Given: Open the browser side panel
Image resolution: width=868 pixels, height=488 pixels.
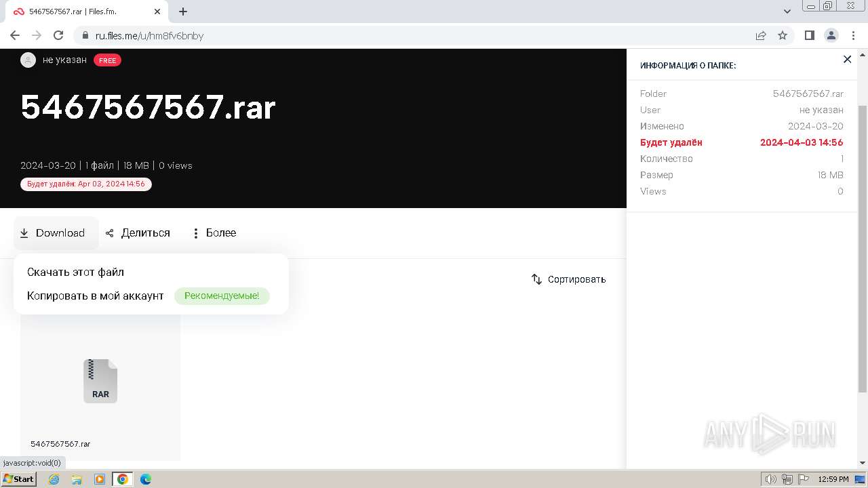Looking at the screenshot, I should tap(809, 35).
